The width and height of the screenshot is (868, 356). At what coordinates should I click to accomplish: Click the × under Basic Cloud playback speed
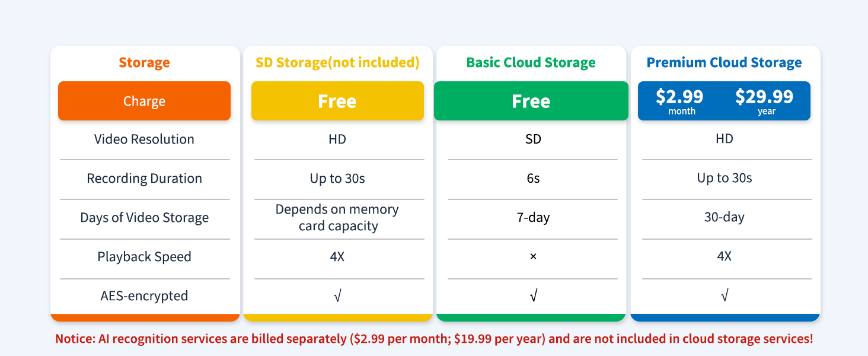click(x=533, y=256)
